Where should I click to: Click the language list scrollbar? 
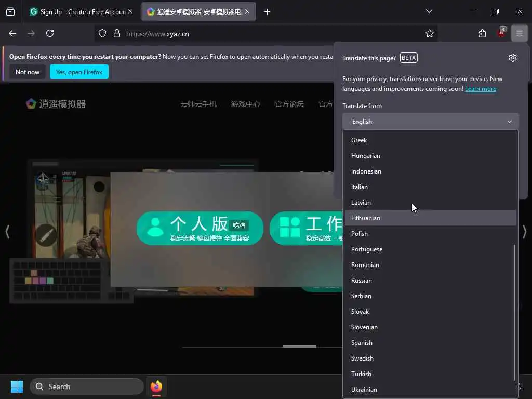click(x=514, y=312)
